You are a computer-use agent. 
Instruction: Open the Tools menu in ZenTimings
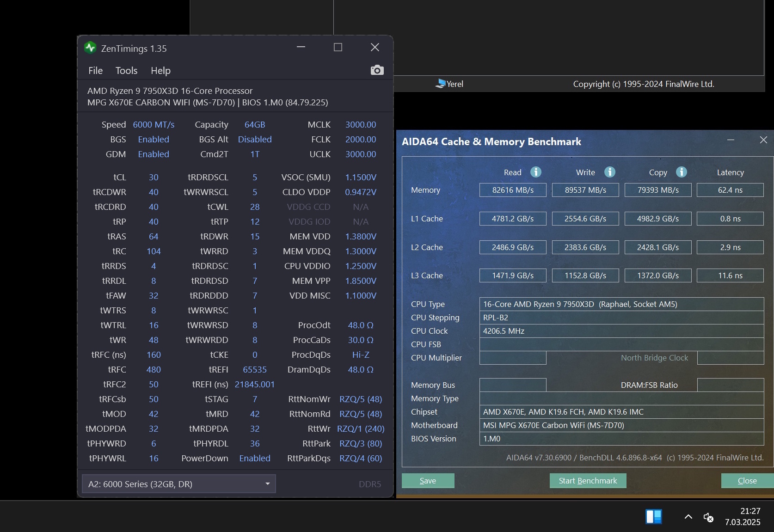[126, 71]
